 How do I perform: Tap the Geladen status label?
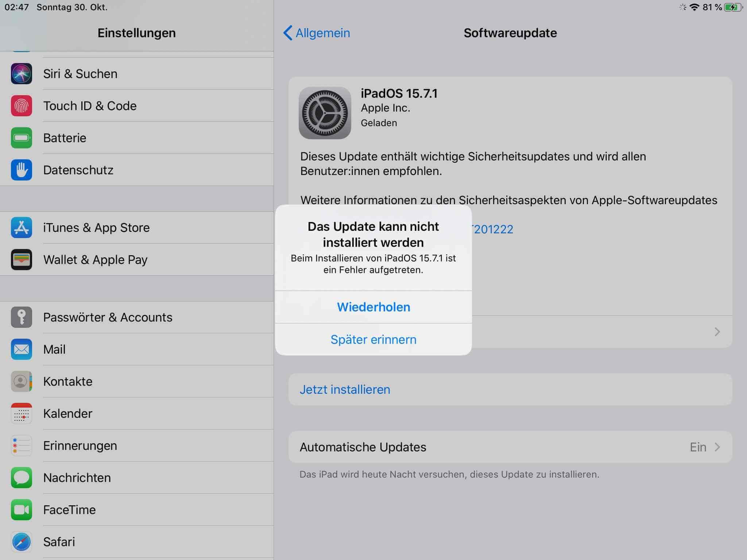click(379, 123)
